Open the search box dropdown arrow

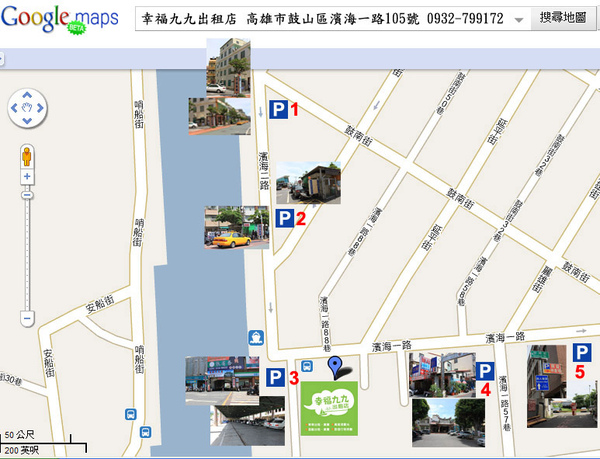pos(519,20)
